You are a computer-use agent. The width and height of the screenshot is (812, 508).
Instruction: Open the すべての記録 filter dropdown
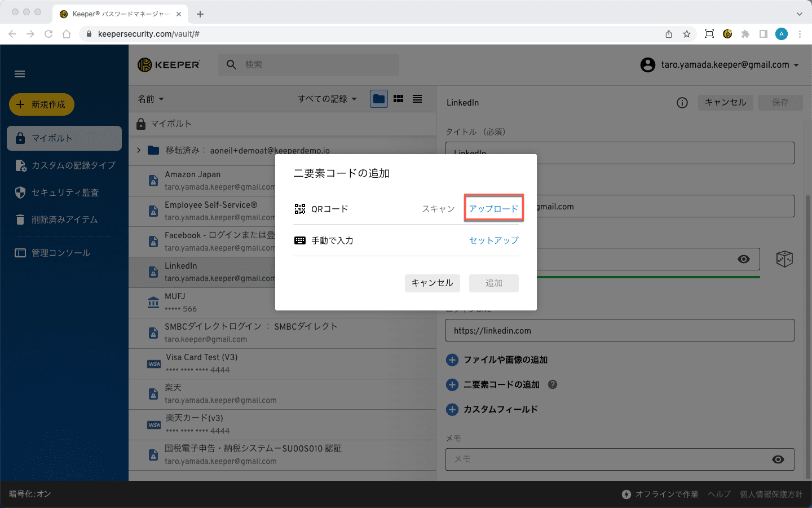(x=327, y=99)
